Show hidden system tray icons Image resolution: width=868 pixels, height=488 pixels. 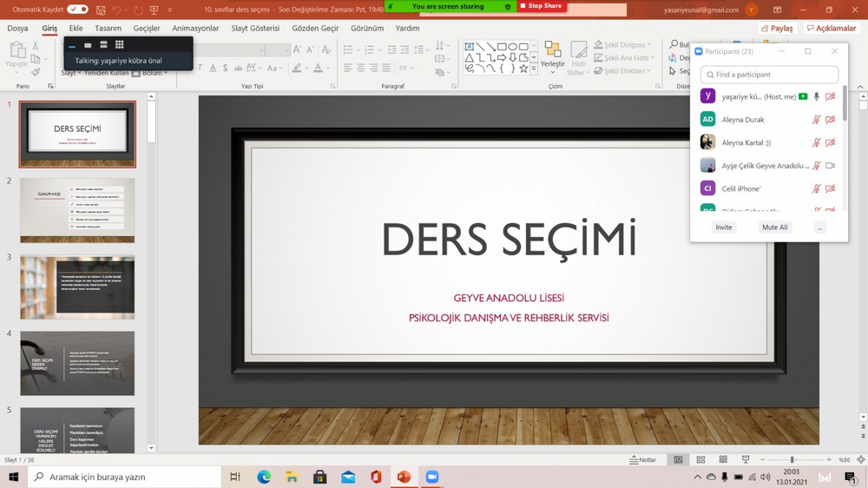(x=698, y=477)
